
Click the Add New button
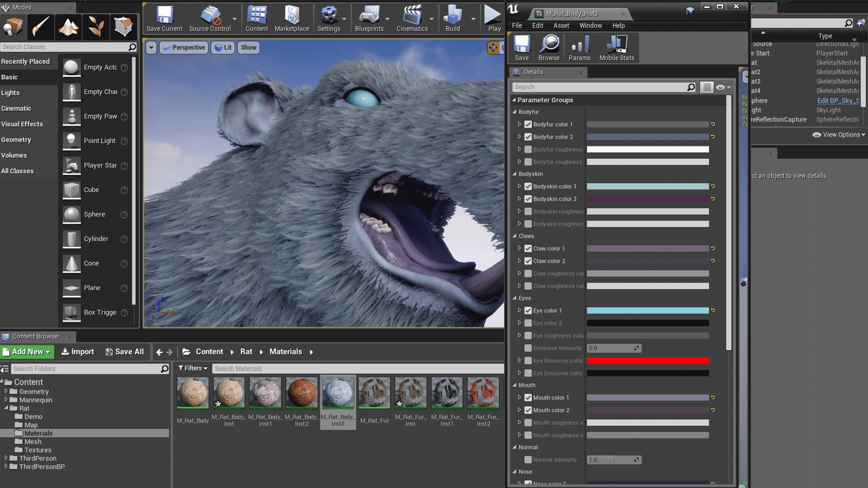pos(26,352)
